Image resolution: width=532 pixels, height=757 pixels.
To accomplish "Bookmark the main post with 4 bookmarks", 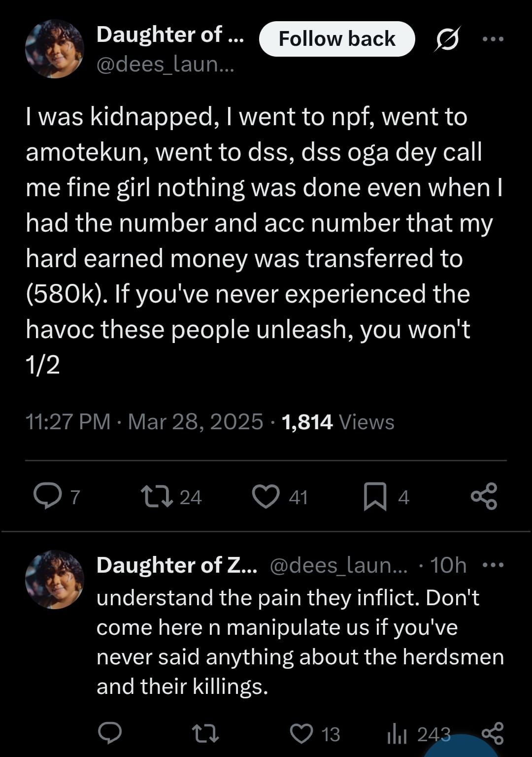I will (375, 496).
